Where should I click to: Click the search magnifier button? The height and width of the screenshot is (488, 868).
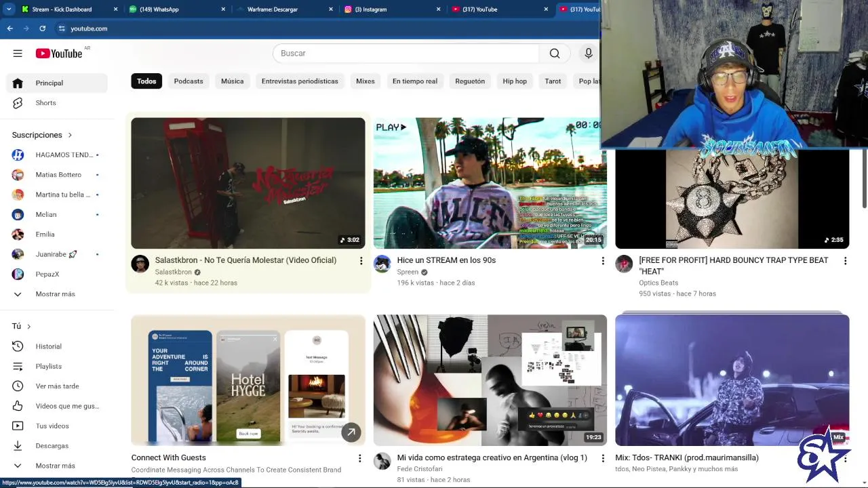point(555,54)
